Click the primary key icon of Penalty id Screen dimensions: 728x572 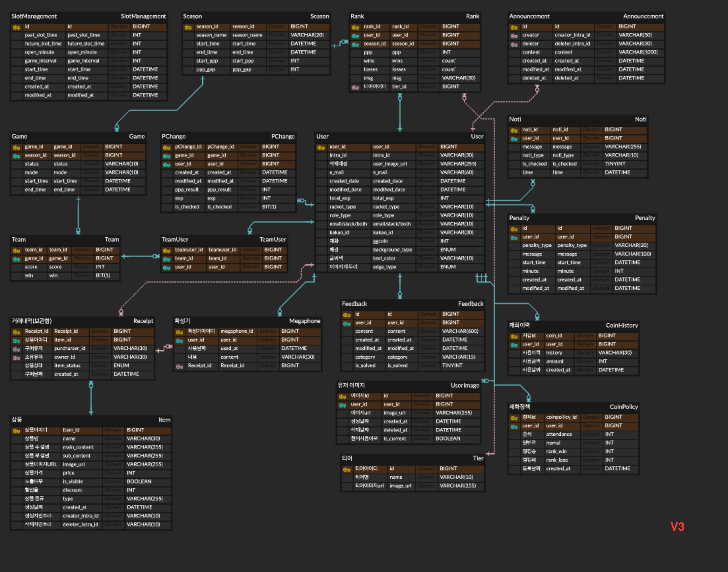(514, 229)
